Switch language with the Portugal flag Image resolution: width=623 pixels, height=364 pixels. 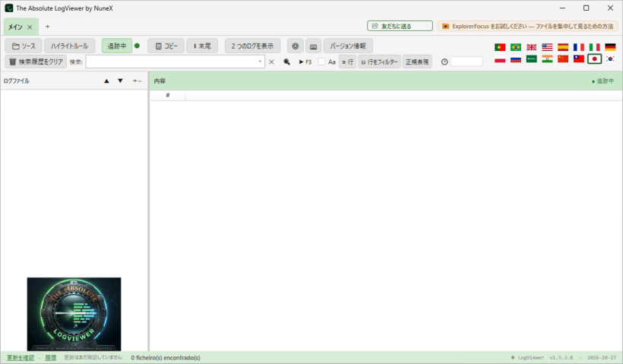pos(500,47)
